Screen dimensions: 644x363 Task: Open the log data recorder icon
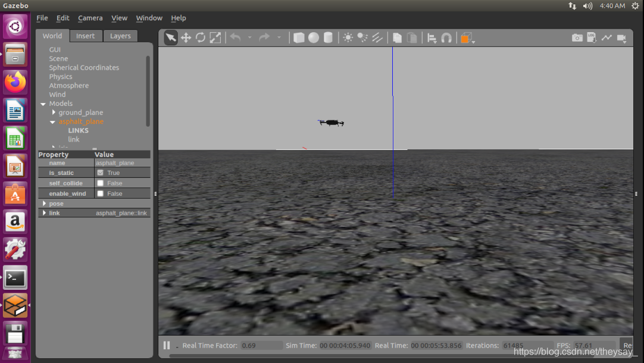(592, 37)
